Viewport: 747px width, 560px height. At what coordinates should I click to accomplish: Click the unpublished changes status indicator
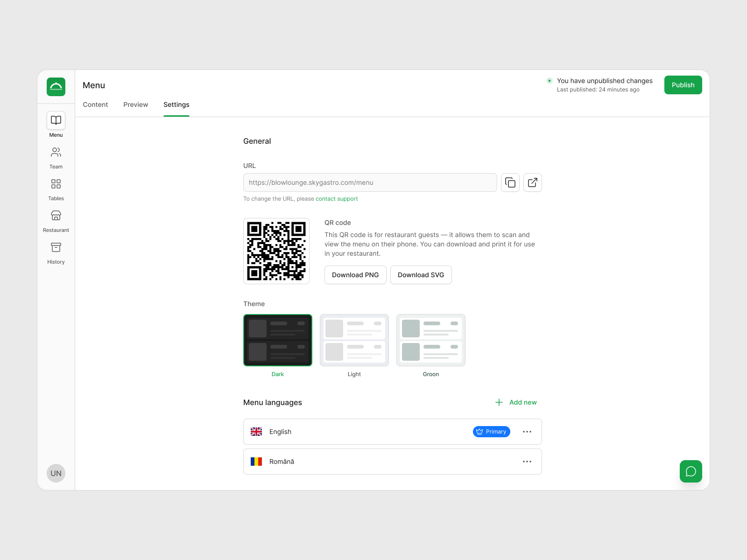click(550, 81)
